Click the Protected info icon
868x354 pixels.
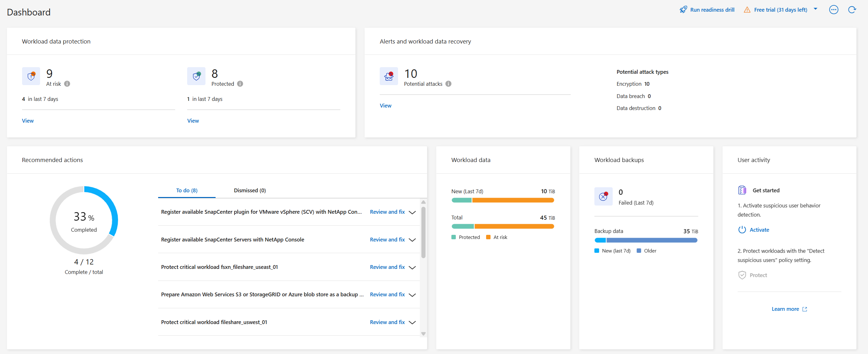click(240, 84)
